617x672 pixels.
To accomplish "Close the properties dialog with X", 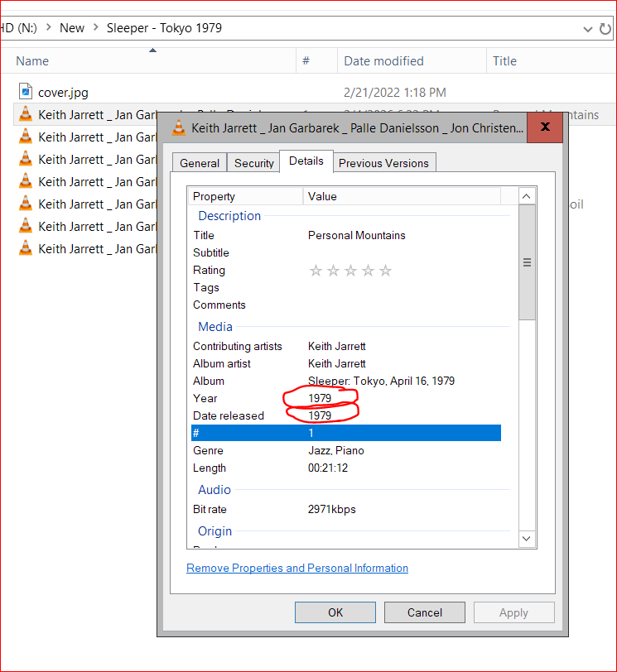I will pos(545,127).
